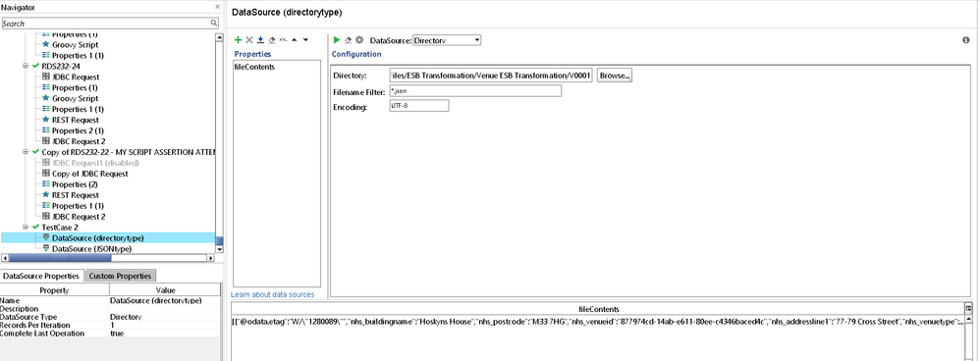Click the table column chooser icon beside fileContents
This screenshot has height=361, width=980.
point(969,309)
